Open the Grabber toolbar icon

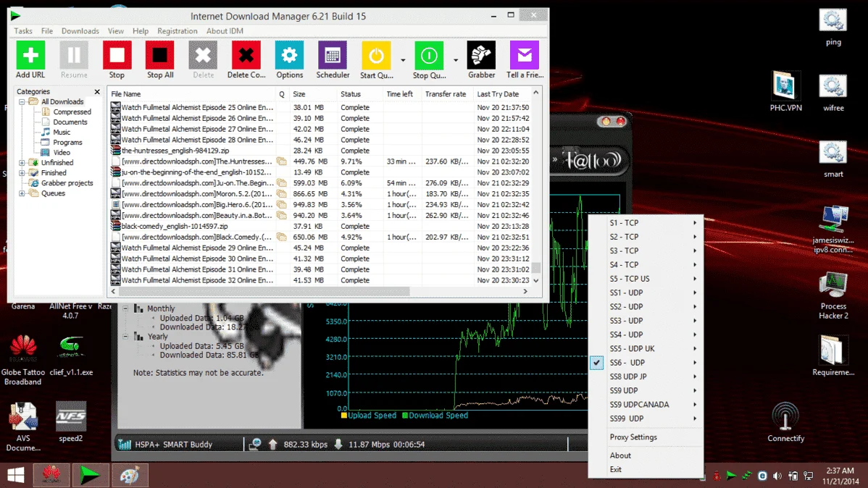pos(482,56)
